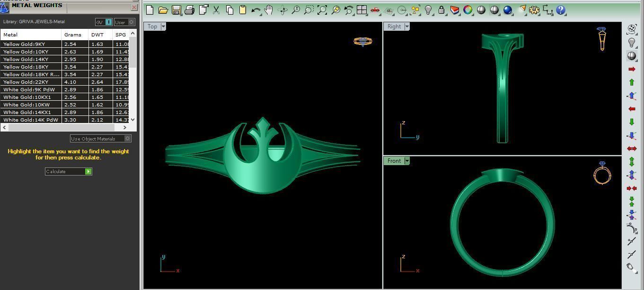Enable Use Object Materials option
Viewport: 644px width, 290px height.
coord(101,139)
